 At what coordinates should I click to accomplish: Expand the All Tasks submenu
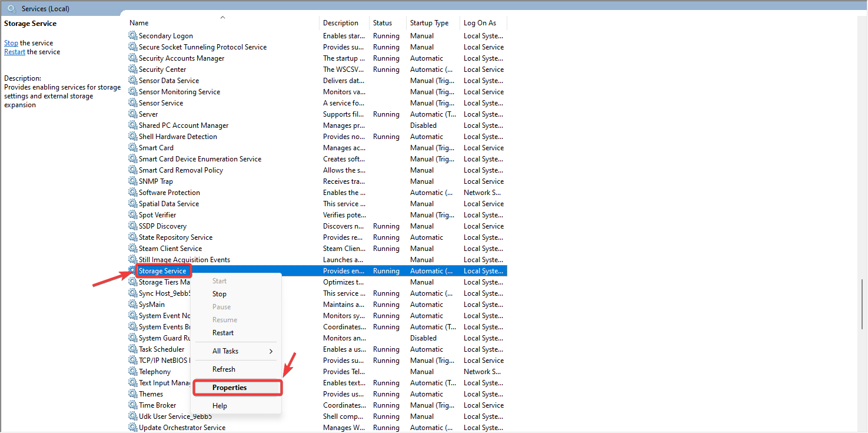[x=236, y=351]
